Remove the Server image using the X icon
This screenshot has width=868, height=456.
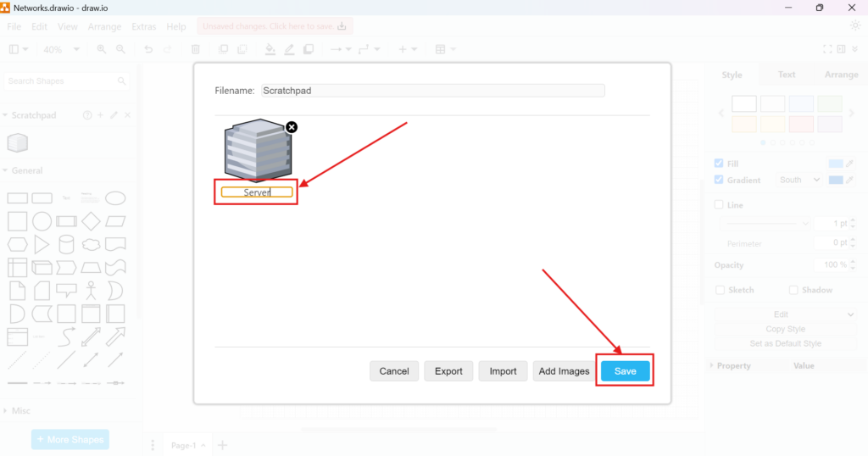click(292, 127)
